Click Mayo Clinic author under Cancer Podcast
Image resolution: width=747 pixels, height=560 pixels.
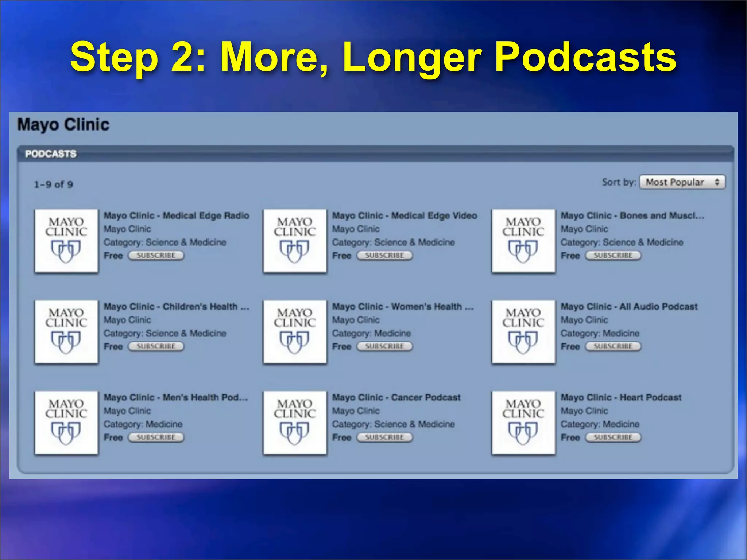pos(356,411)
